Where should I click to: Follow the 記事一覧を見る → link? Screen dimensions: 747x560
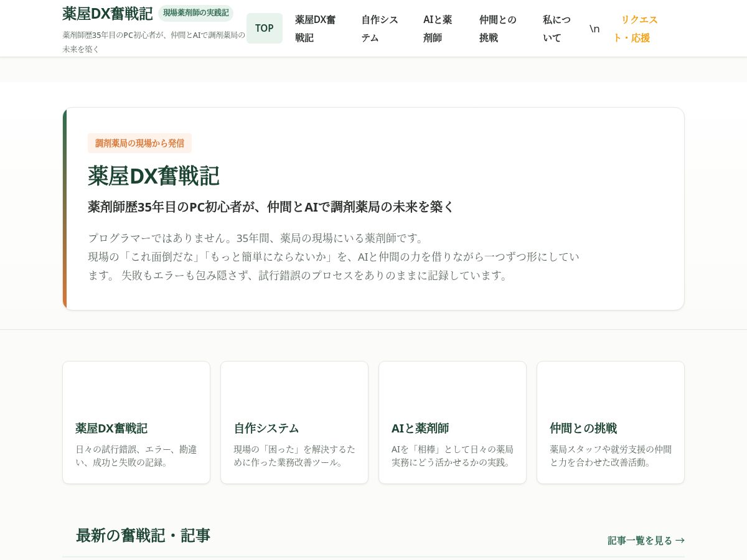pos(646,540)
